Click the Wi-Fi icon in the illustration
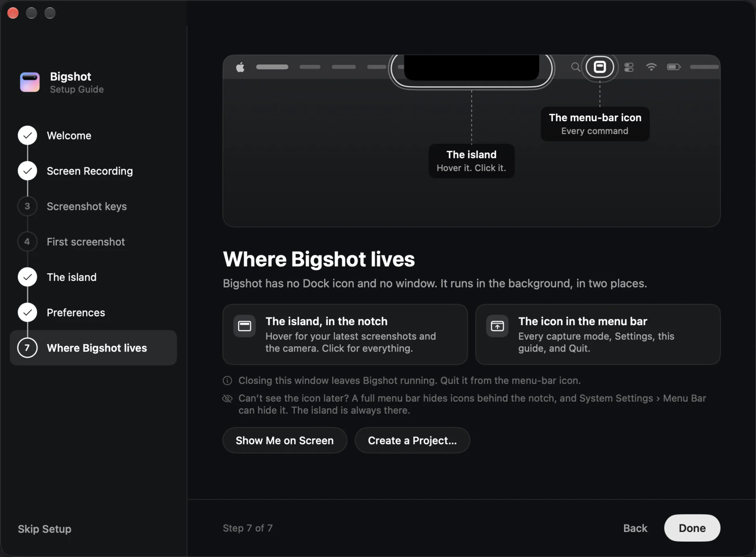756x557 pixels. click(x=651, y=67)
